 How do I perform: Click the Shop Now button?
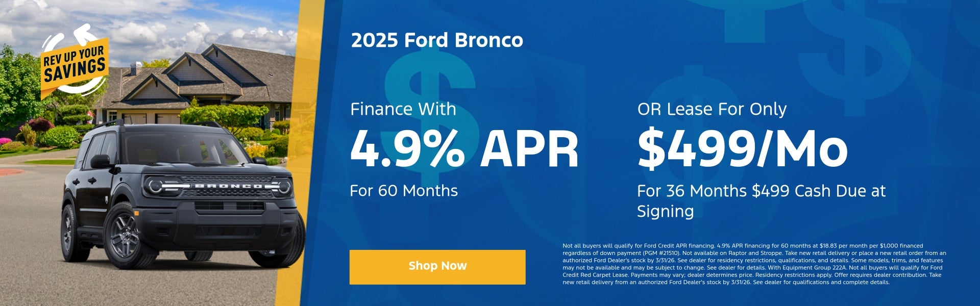click(437, 266)
